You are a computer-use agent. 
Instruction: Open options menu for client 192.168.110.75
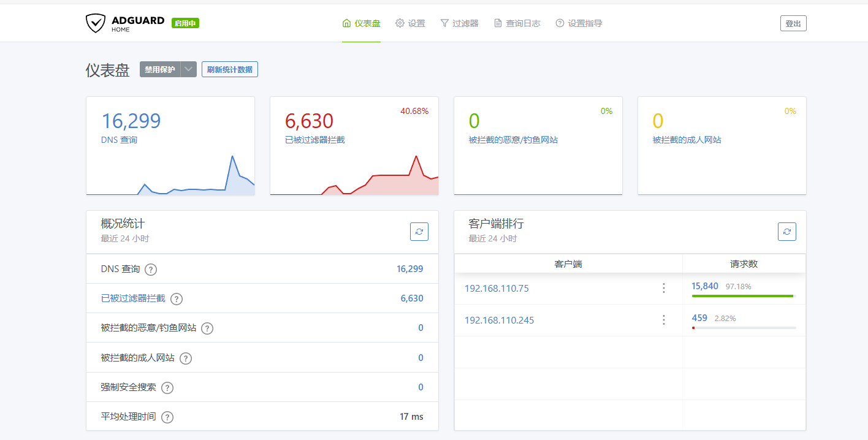pos(663,288)
